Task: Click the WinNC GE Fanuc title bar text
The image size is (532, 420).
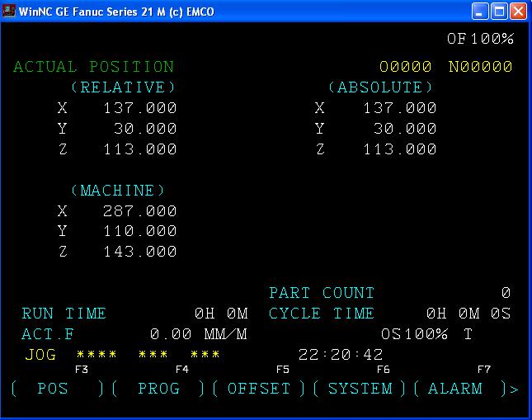Action: [x=116, y=12]
